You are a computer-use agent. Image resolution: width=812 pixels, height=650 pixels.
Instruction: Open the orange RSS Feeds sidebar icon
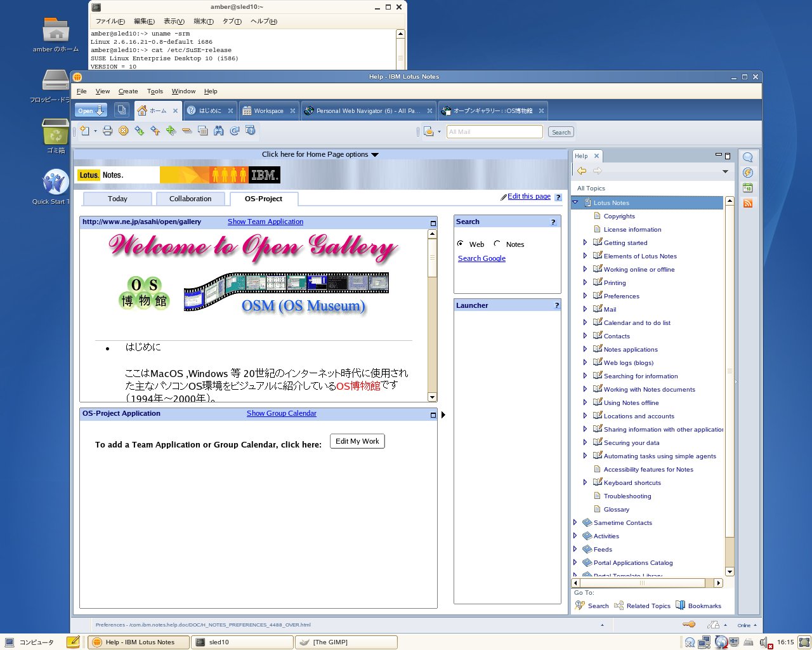pyautogui.click(x=748, y=203)
